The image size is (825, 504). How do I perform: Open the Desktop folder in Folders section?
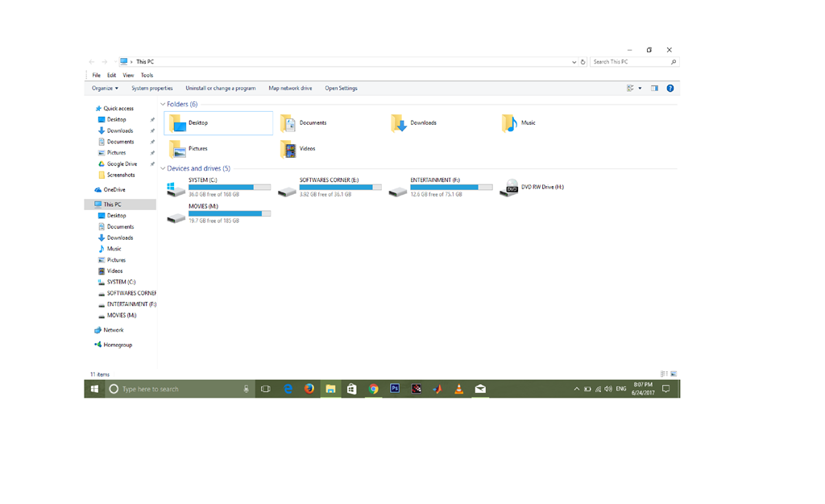click(218, 123)
